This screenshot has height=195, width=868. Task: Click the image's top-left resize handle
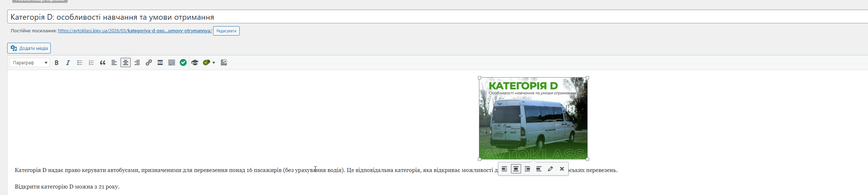click(x=479, y=78)
